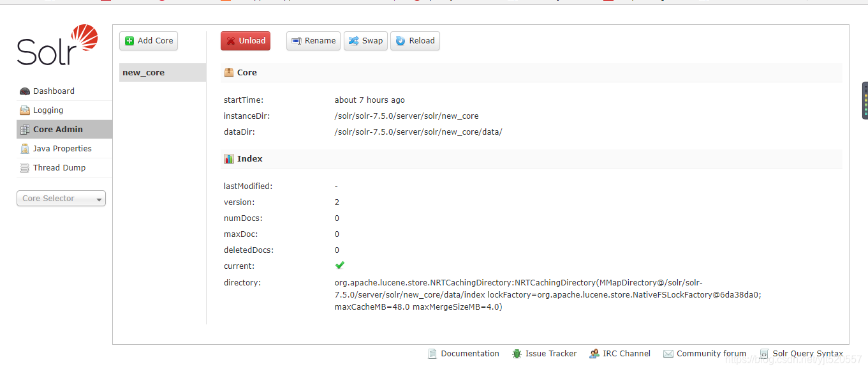The width and height of the screenshot is (868, 371).
Task: Click the Thread Dump icon
Action: click(25, 167)
